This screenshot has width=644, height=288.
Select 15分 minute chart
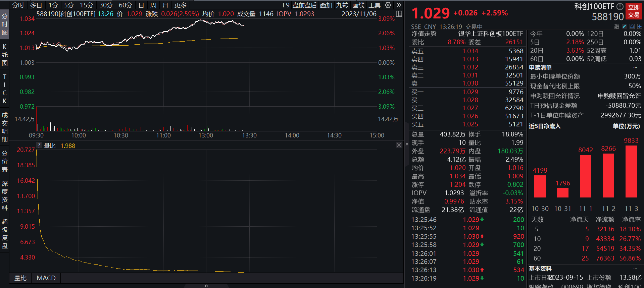[87, 5]
